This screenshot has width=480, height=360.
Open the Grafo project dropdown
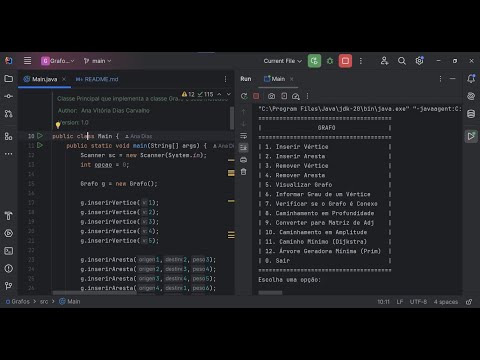pos(58,61)
